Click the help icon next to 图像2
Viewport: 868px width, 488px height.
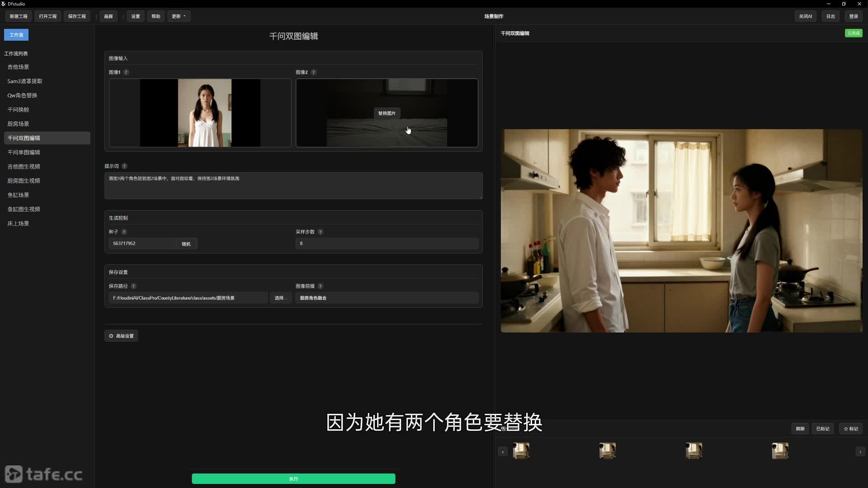click(x=314, y=72)
